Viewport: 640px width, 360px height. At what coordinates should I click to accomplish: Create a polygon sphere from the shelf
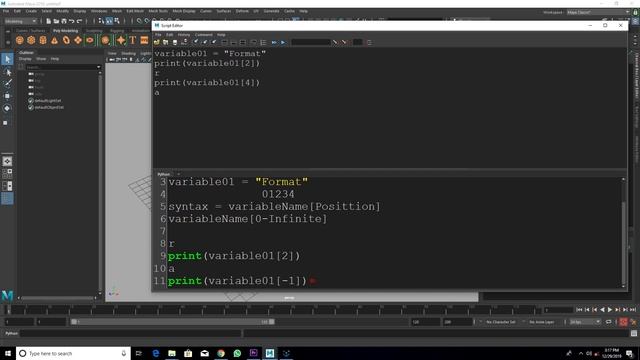pos(20,40)
